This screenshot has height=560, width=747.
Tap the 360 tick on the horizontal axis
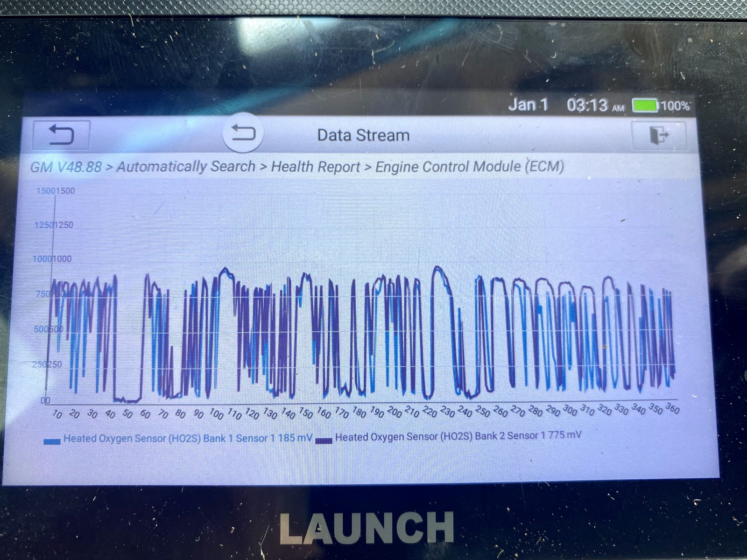coord(672,408)
